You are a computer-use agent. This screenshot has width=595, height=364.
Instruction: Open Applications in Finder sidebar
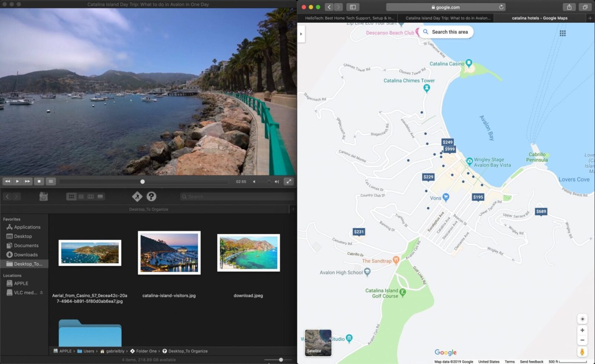tap(23, 227)
